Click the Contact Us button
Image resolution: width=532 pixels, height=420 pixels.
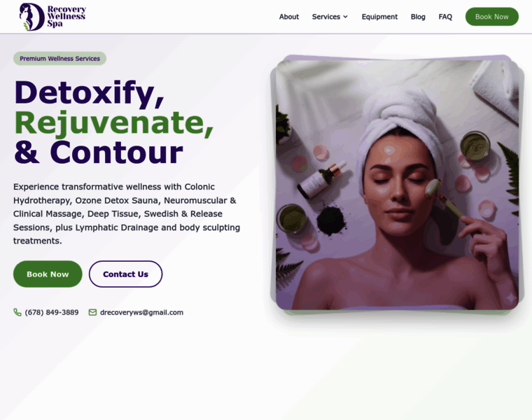point(125,274)
